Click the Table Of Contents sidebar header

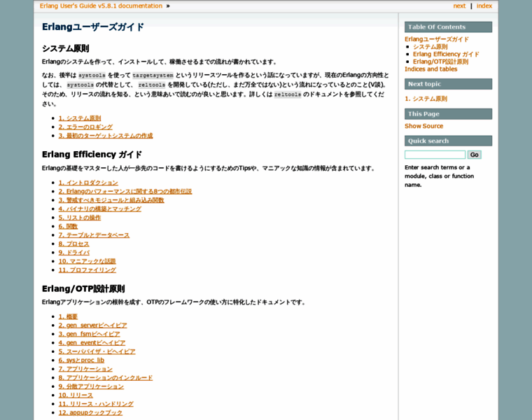(448, 27)
